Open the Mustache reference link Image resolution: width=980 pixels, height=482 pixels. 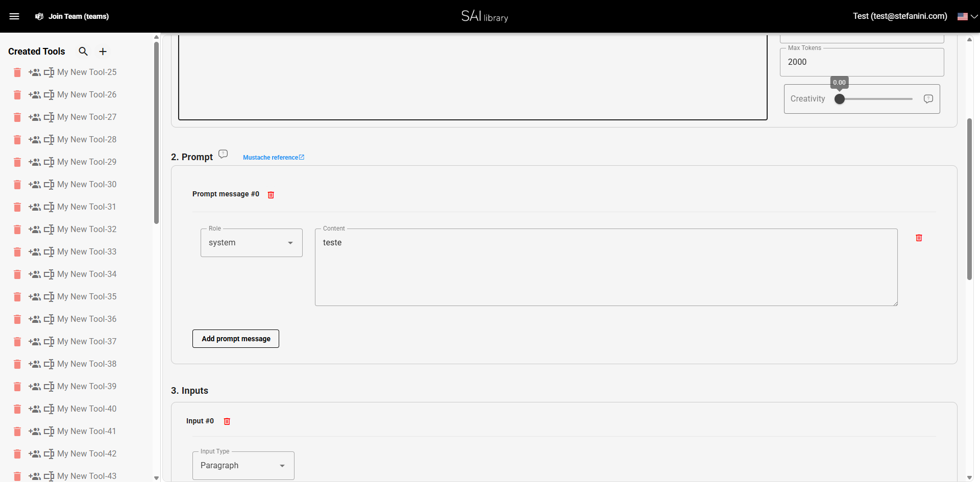coord(273,158)
